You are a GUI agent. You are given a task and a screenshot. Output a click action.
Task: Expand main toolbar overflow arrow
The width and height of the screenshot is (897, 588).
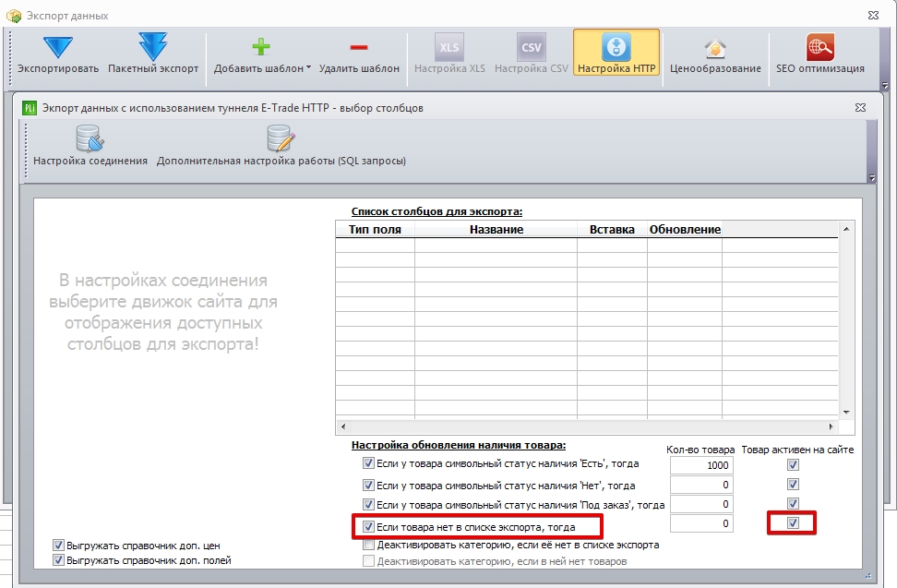coord(884,86)
